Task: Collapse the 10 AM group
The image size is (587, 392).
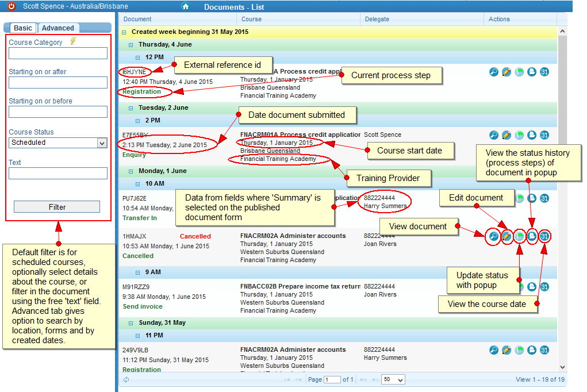Action: [138, 184]
